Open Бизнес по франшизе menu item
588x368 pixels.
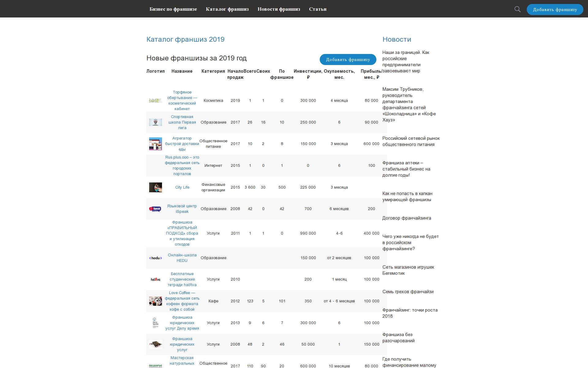click(x=173, y=9)
